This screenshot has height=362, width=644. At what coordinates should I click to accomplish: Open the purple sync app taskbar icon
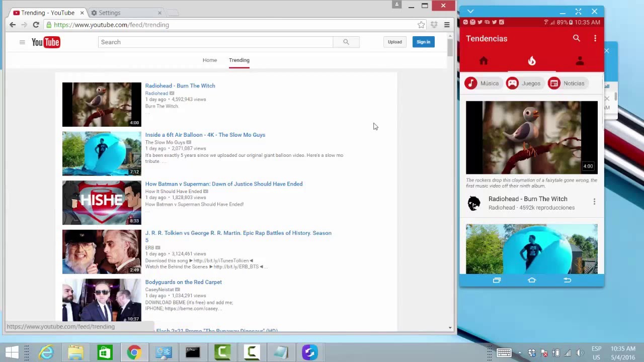pyautogui.click(x=309, y=352)
